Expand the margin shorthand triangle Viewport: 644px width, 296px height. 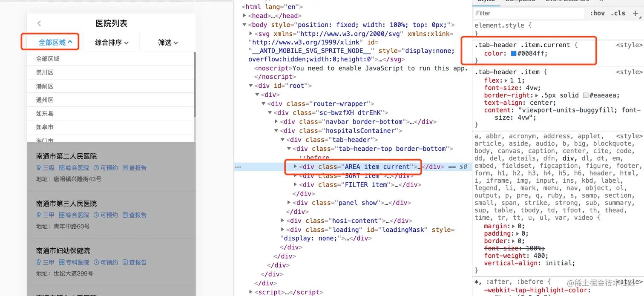point(514,226)
